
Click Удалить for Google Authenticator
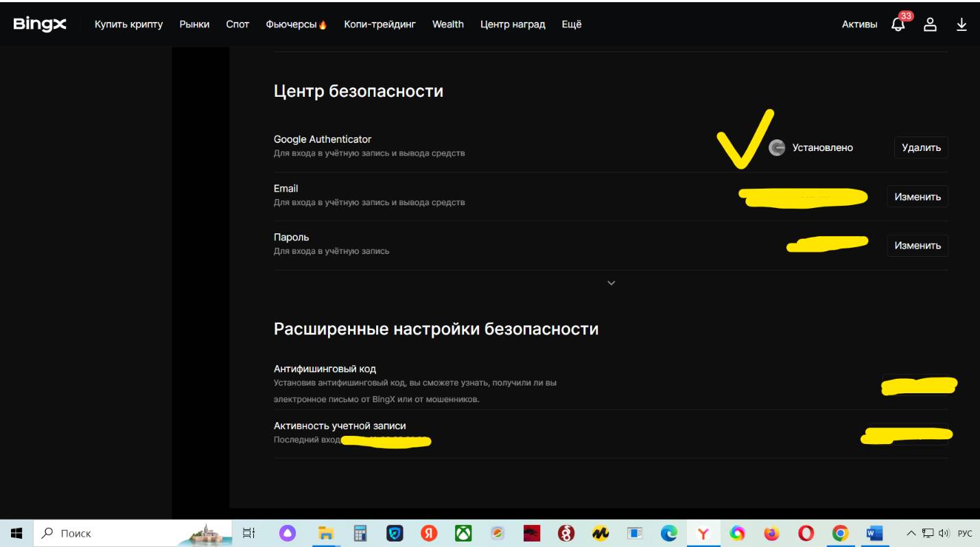tap(920, 148)
